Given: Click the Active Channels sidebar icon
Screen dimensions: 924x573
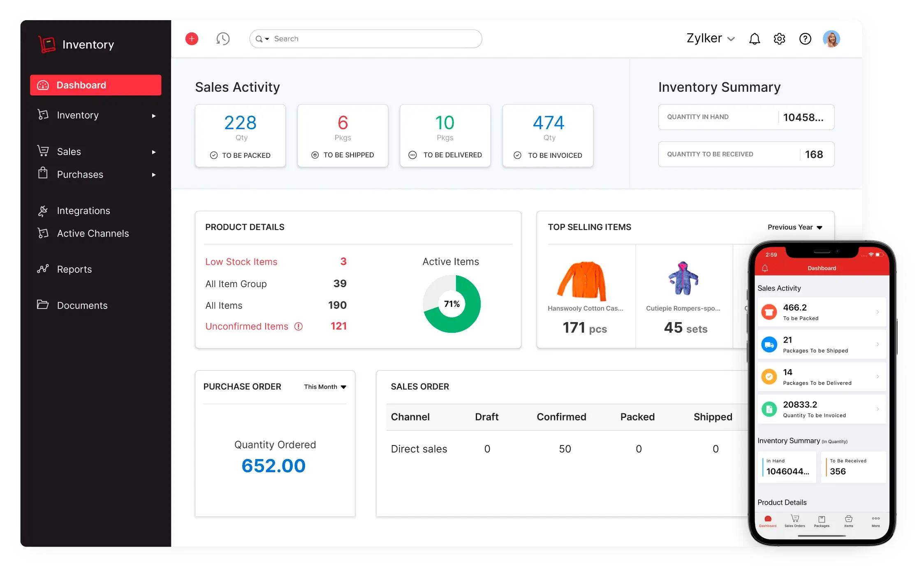Looking at the screenshot, I should click(x=42, y=233).
